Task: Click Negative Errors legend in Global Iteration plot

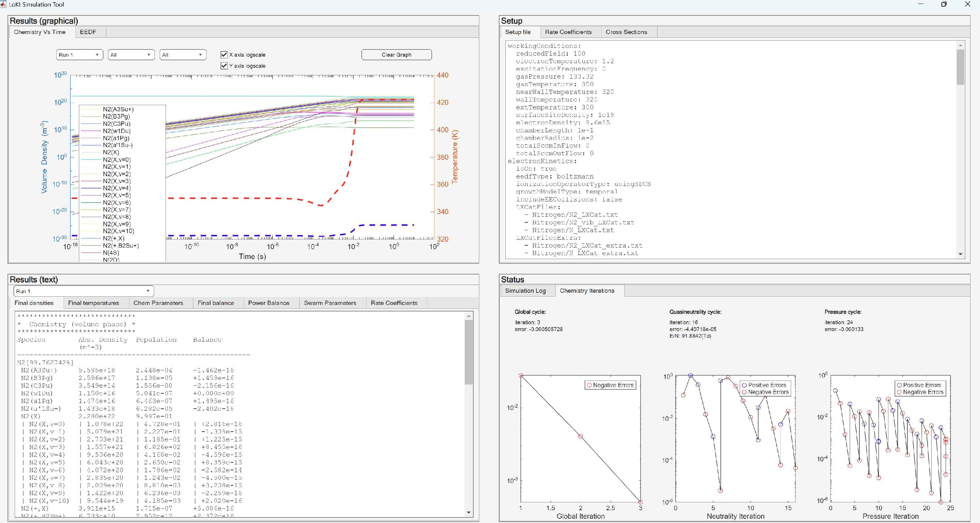Action: tap(610, 385)
